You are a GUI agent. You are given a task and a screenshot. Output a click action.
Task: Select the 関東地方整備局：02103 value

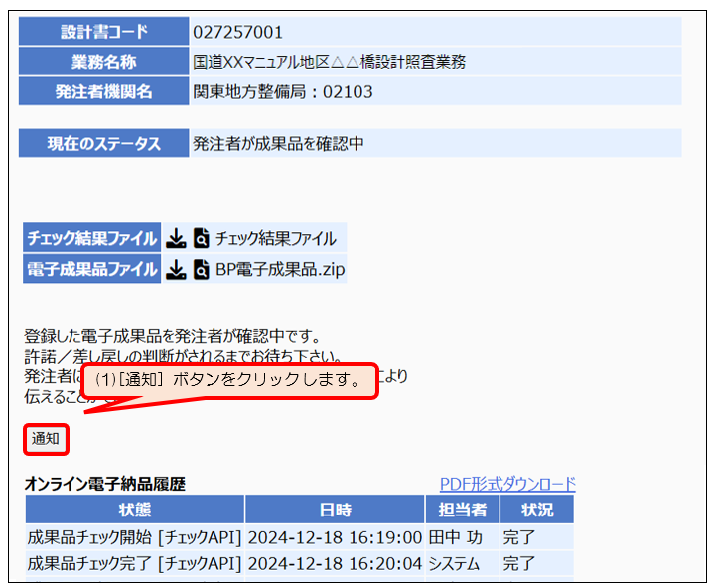(x=283, y=92)
